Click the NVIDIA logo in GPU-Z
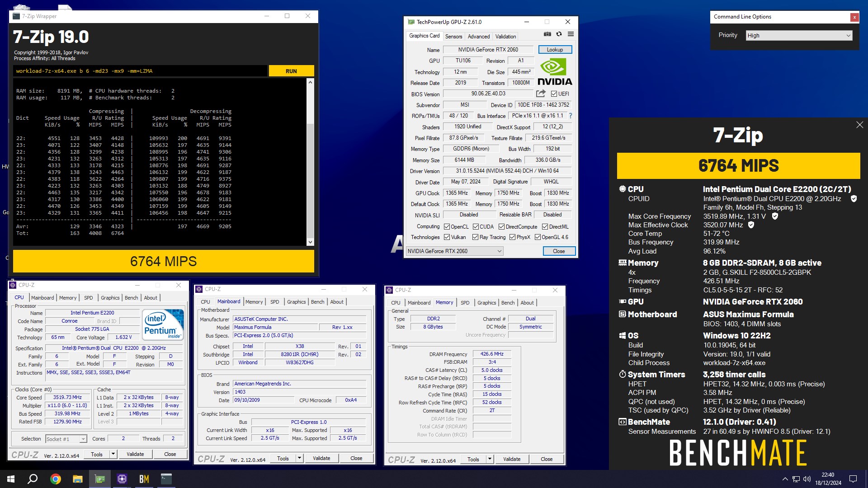This screenshot has width=868, height=488. click(555, 72)
